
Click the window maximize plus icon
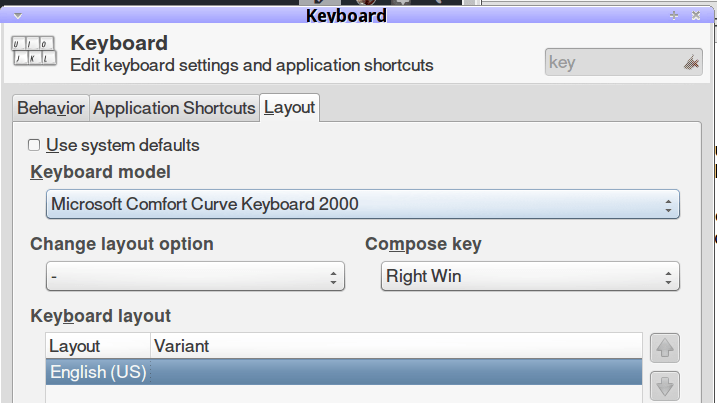click(673, 15)
